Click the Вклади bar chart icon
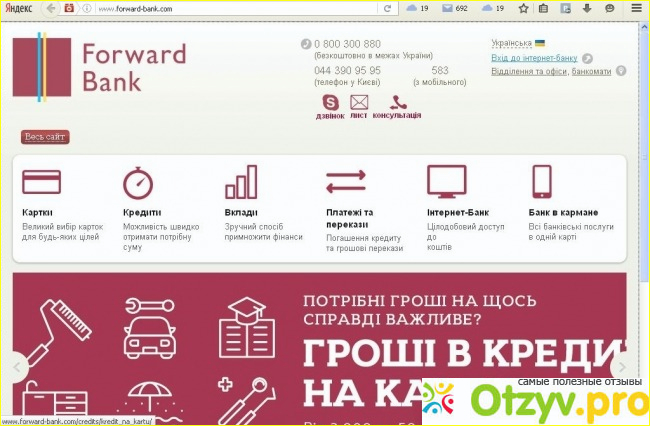Image resolution: width=650 pixels, height=426 pixels. (241, 183)
